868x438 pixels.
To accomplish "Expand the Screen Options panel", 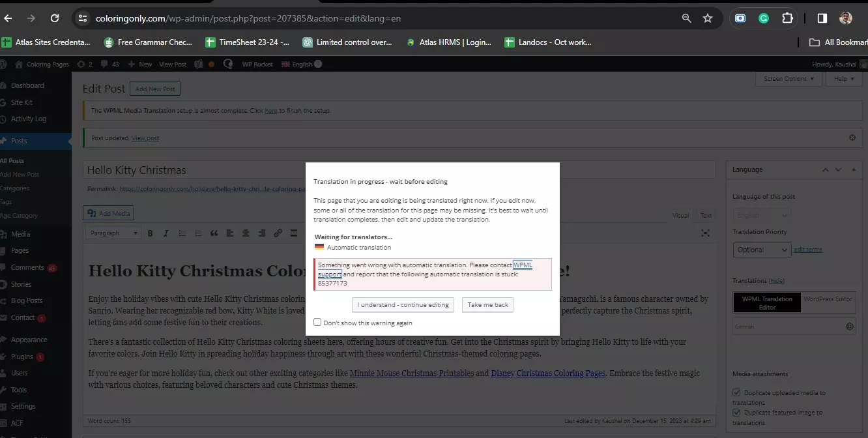I will 788,79.
